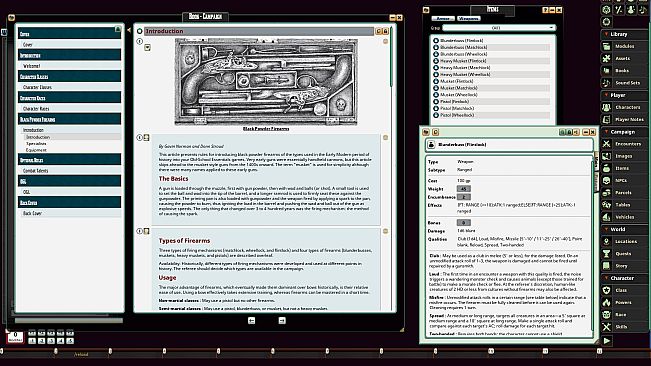Open the Assets library button
This screenshot has height=366, width=651.
click(624, 59)
